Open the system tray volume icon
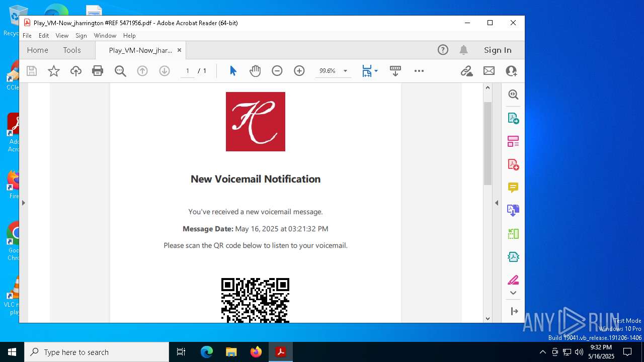The image size is (644, 362). point(579,352)
